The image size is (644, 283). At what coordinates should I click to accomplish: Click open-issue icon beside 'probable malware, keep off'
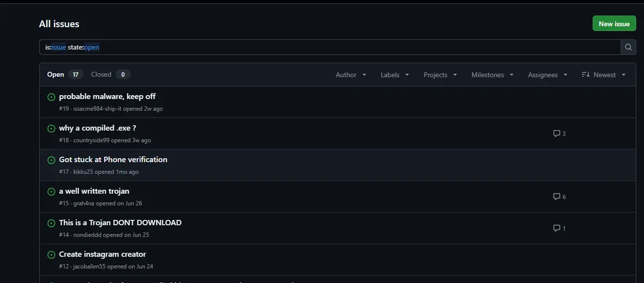click(x=51, y=97)
